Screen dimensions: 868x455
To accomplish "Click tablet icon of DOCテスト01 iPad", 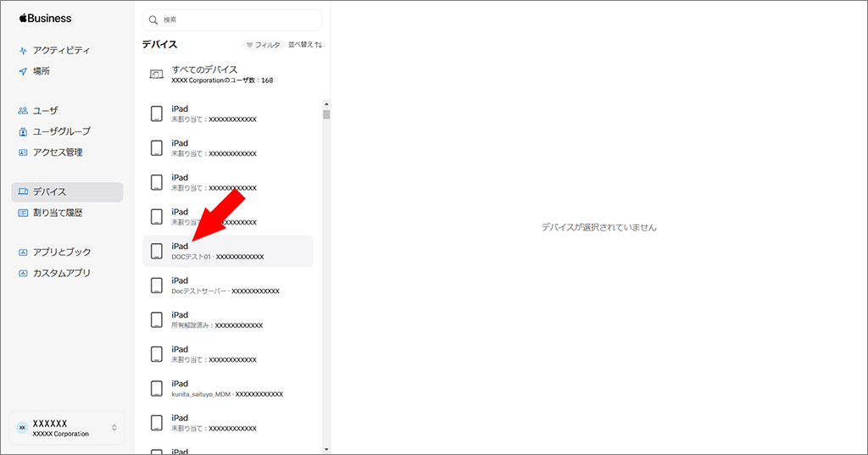I will click(x=157, y=252).
